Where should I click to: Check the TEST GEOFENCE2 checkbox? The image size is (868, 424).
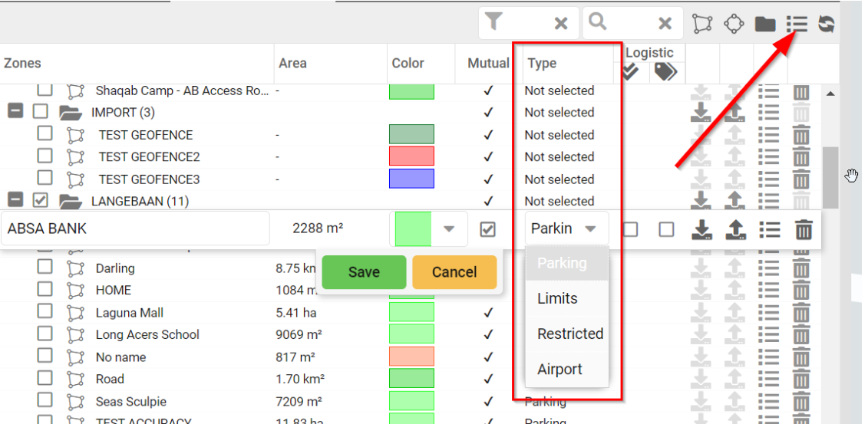click(45, 156)
